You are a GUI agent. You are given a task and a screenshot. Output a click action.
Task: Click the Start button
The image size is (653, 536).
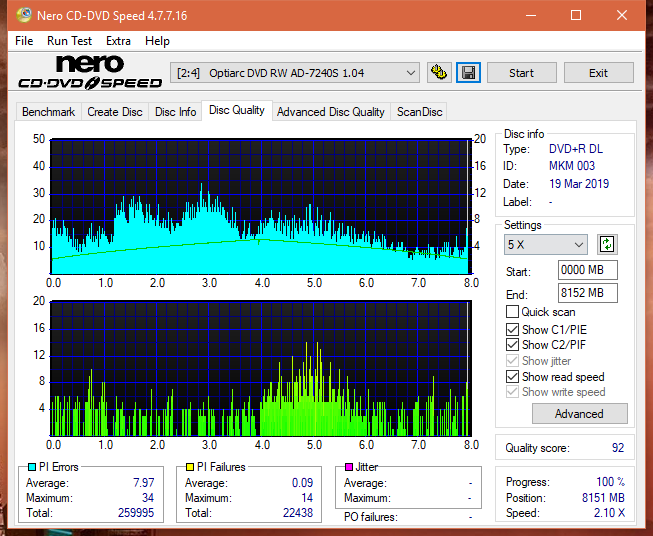(521, 73)
